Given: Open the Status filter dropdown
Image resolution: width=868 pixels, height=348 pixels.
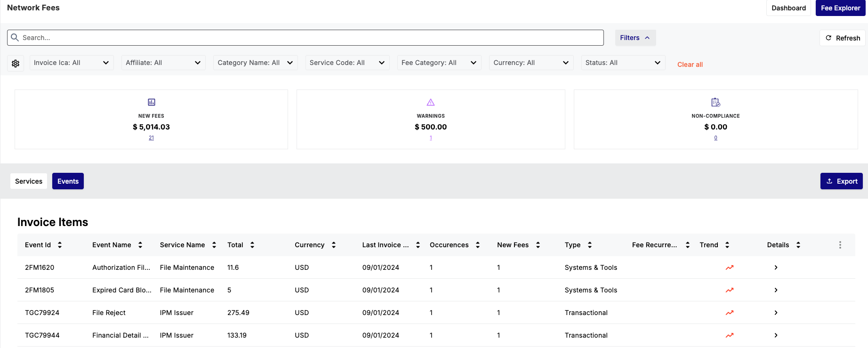Looking at the screenshot, I should [x=623, y=63].
